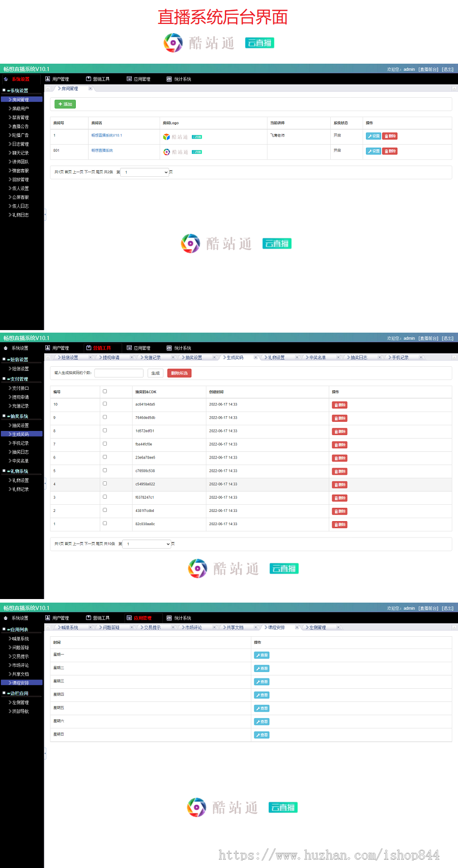Select checkbox for code c54958a022
The height and width of the screenshot is (868, 458).
(x=105, y=483)
